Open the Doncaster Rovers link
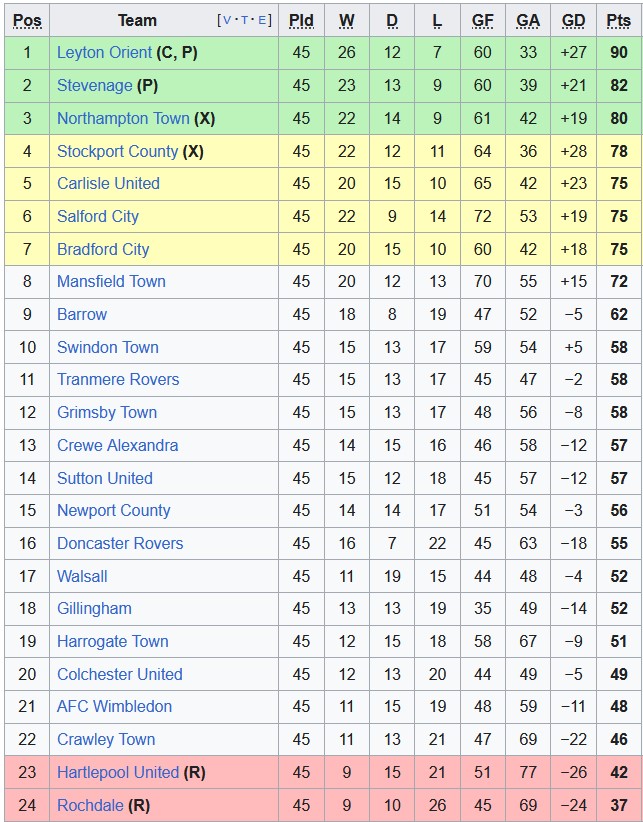The image size is (643, 822). (120, 543)
